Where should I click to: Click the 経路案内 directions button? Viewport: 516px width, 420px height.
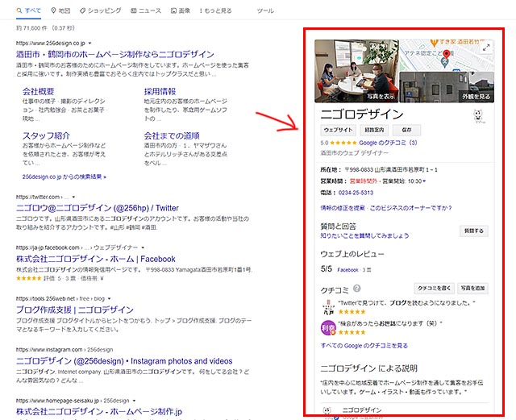[x=374, y=130]
